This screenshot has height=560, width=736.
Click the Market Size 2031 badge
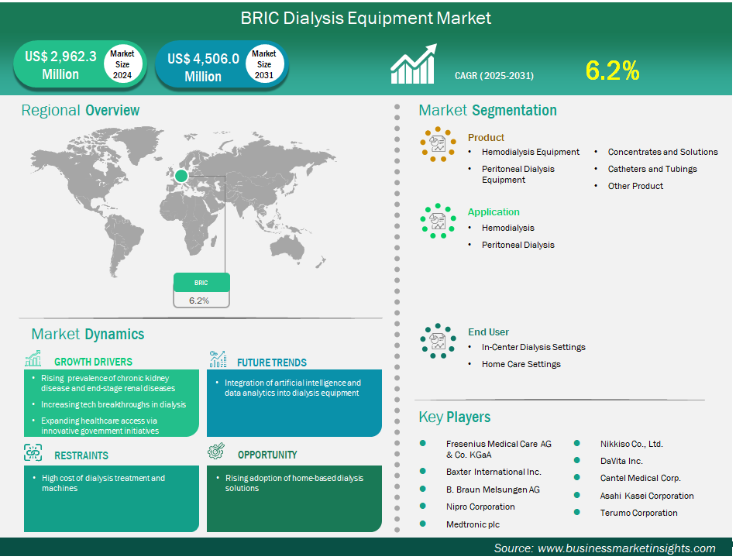(x=264, y=65)
